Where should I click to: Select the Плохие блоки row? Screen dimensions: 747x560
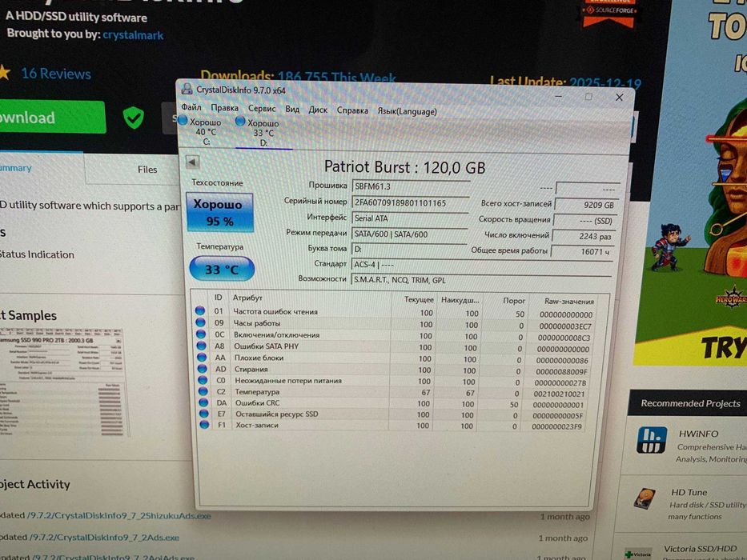click(x=395, y=358)
